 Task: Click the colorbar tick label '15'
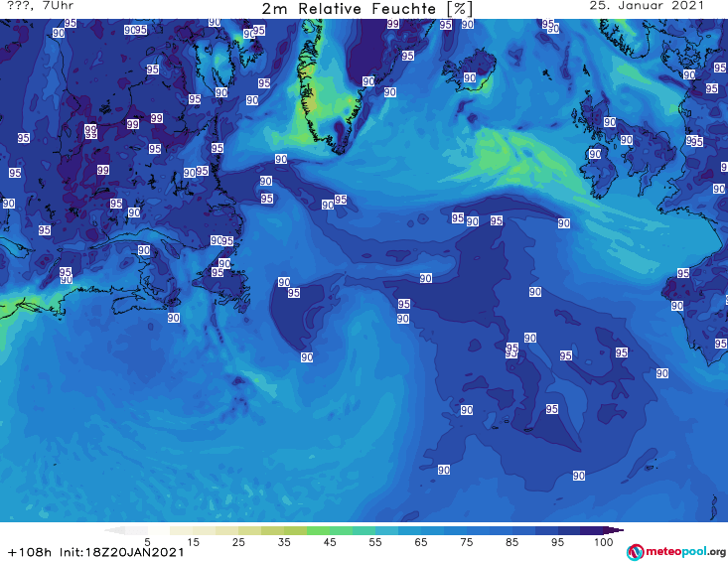pos(193,542)
